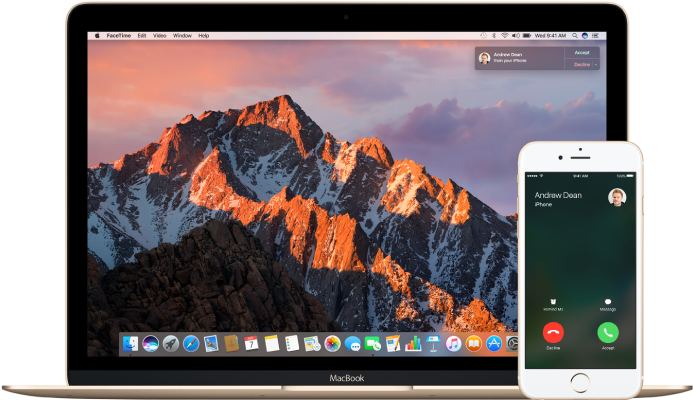Click Andrew Dean avatar in Mac notification
This screenshot has width=693, height=400.
tap(485, 58)
